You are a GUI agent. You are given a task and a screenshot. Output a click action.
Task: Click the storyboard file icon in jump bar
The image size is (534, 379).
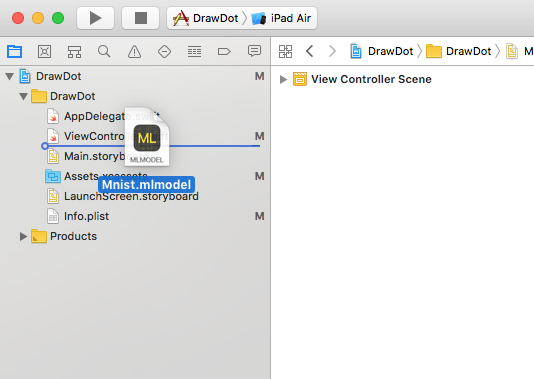coord(512,51)
